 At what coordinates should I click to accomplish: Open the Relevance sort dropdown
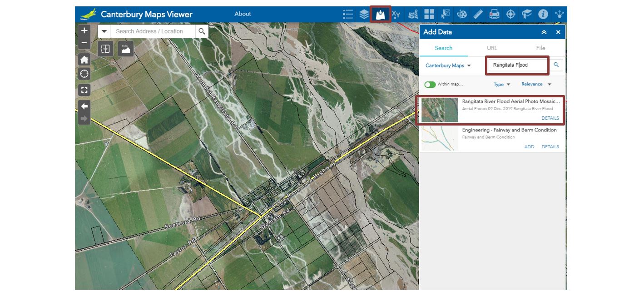536,84
